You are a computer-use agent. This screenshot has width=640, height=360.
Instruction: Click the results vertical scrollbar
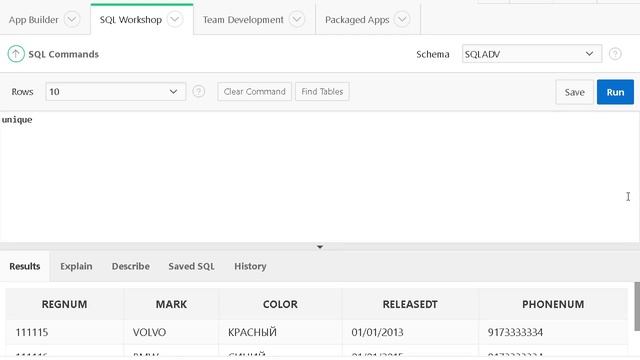point(637,306)
